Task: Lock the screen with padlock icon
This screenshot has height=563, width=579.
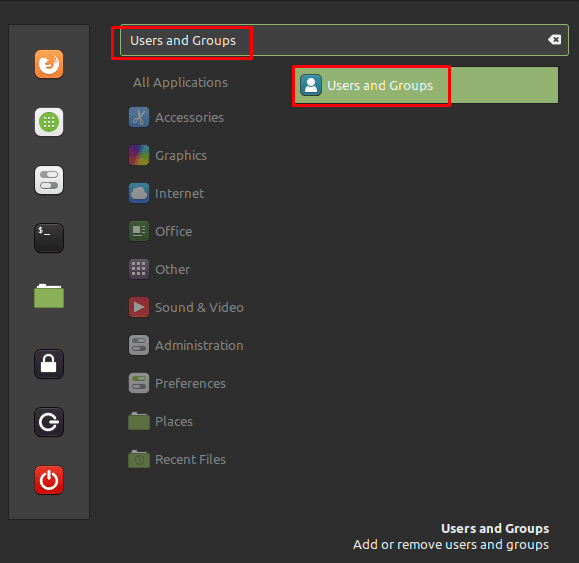Action: [x=49, y=364]
